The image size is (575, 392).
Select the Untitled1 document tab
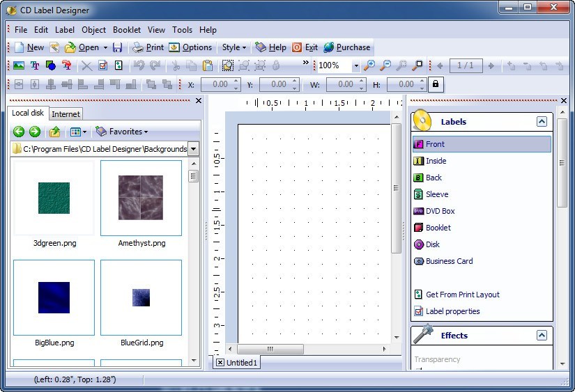click(237, 363)
